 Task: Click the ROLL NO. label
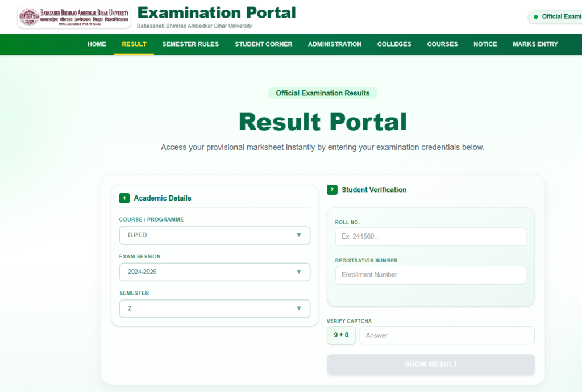tap(347, 222)
